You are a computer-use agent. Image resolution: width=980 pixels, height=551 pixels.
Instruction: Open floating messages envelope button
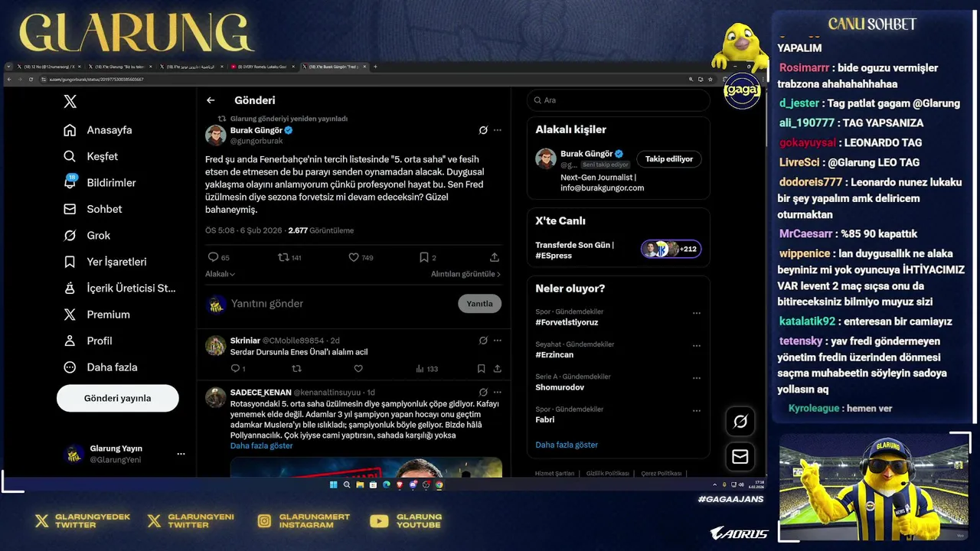click(740, 456)
